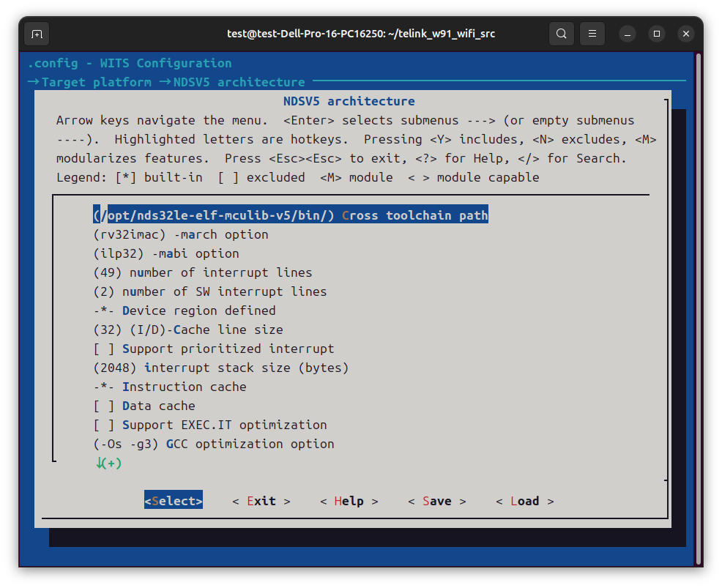Click NDSV5 architecture breadcrumb text
The image size is (722, 588).
(x=239, y=82)
